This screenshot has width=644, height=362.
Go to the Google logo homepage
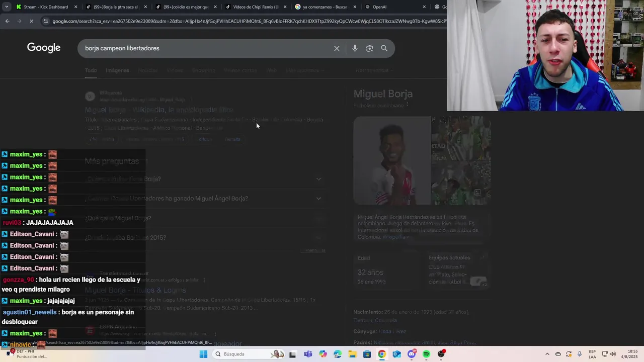point(44,48)
